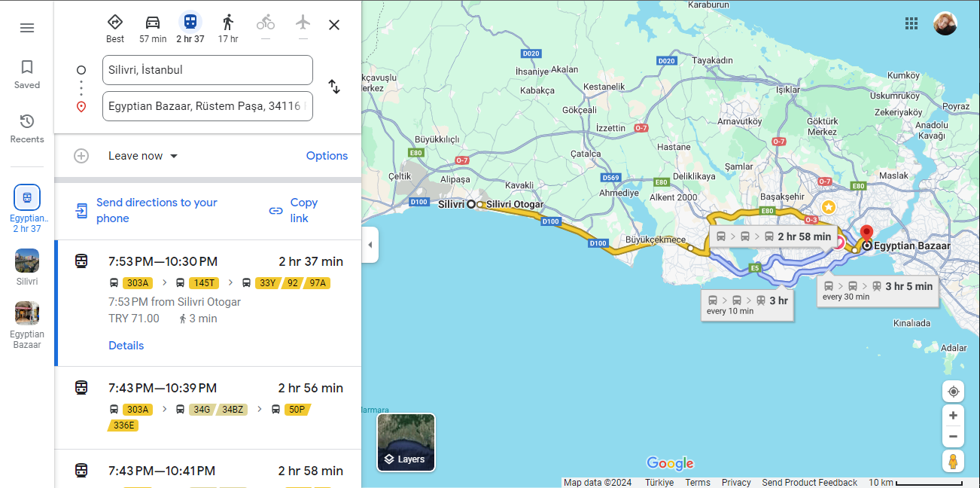Open Terms link in map footer
This screenshot has height=488, width=980.
(698, 483)
